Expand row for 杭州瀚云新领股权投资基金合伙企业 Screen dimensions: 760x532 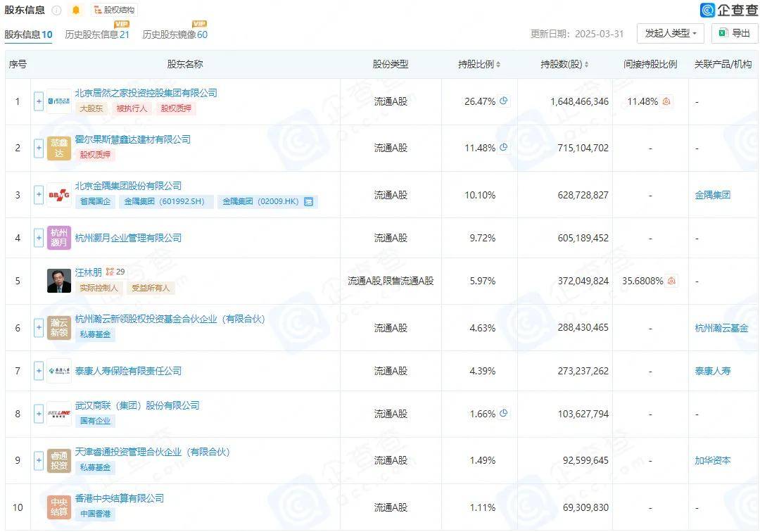point(39,328)
